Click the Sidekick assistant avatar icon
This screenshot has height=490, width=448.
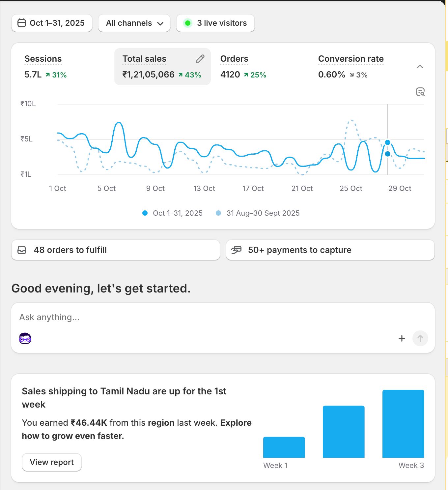pyautogui.click(x=25, y=338)
